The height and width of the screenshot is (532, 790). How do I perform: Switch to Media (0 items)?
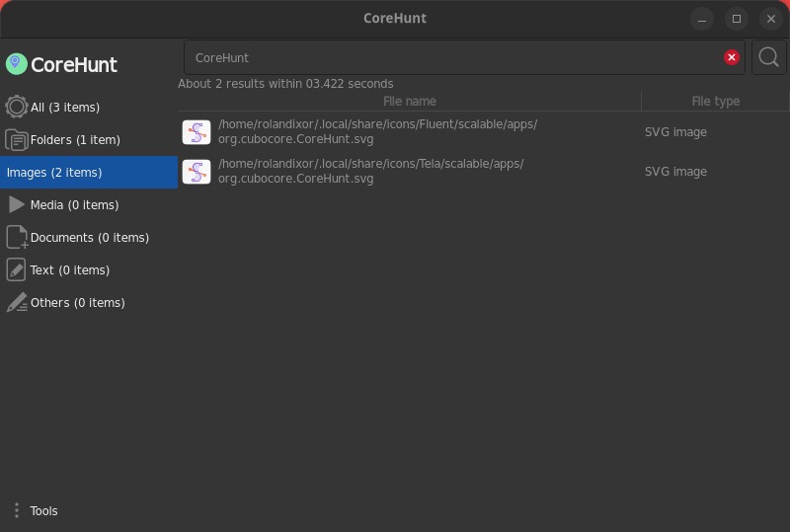click(89, 204)
